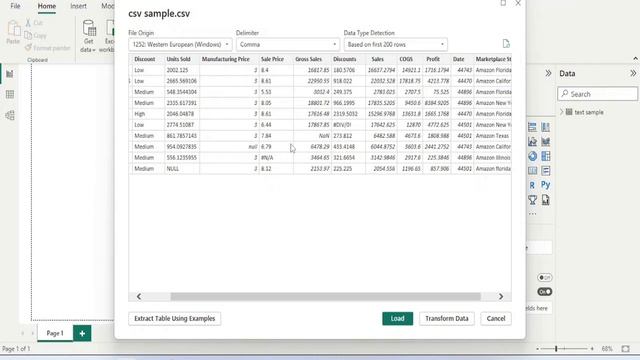Select the donut chart visual icon

(532, 156)
